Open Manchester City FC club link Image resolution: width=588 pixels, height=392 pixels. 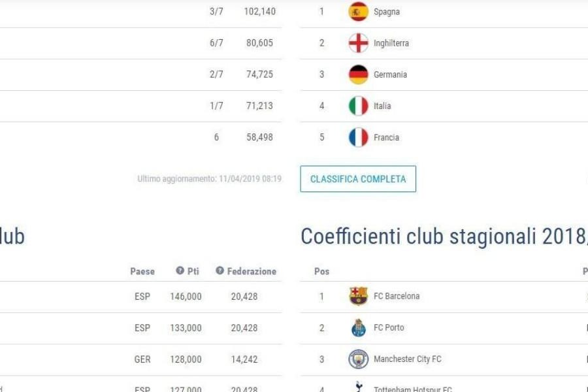(407, 359)
